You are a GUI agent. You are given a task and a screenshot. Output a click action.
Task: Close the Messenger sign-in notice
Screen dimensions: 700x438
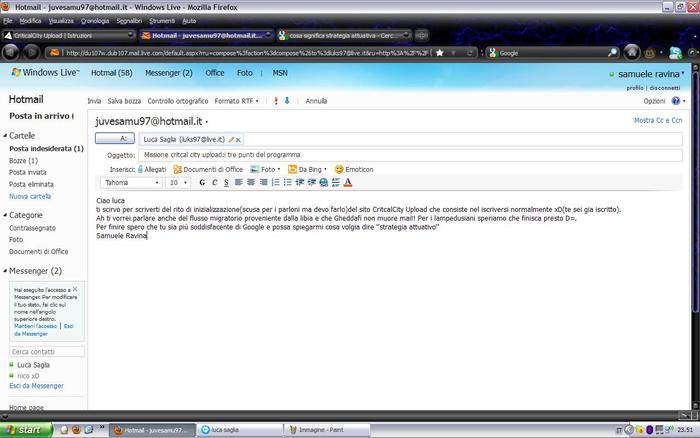[x=75, y=289]
